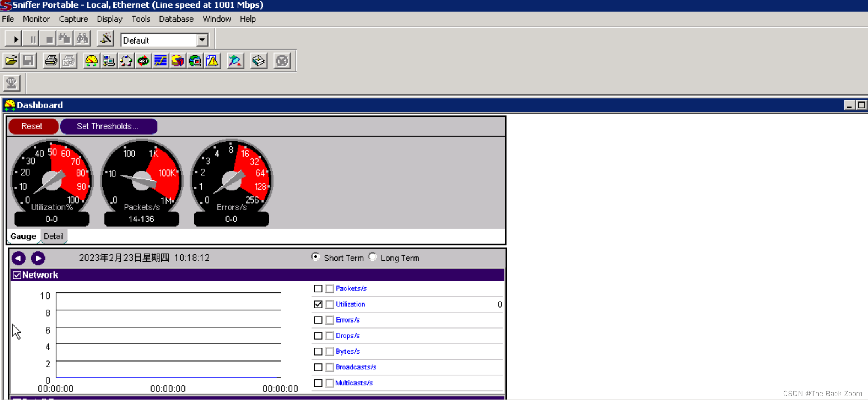Open the Window menu

coord(217,19)
